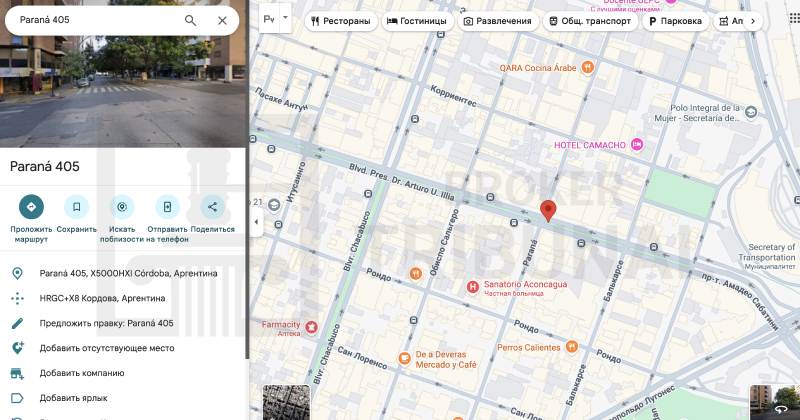
Task: Click the add missing place icon
Action: 17,348
